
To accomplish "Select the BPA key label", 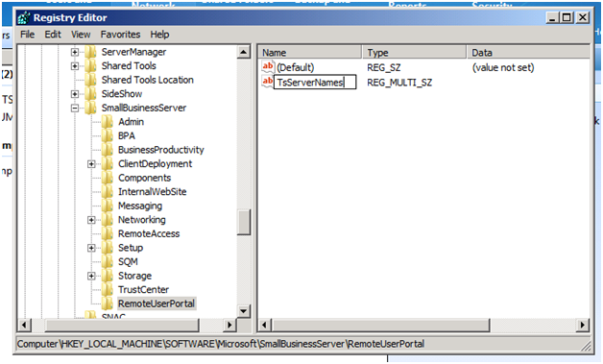I will click(x=127, y=135).
